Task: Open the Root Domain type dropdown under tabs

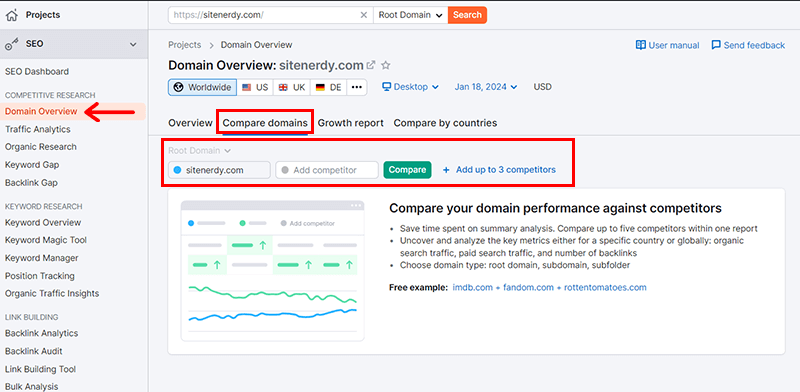Action: coord(199,151)
